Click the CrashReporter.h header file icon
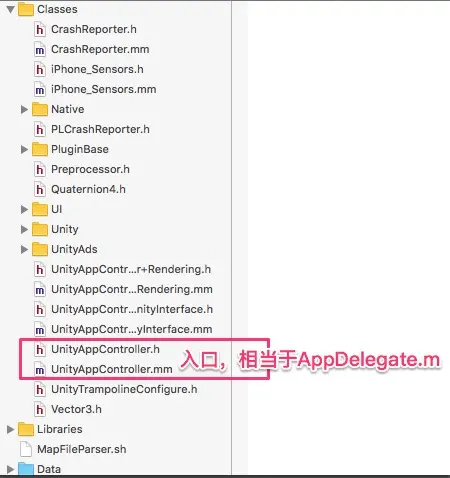 tap(40, 29)
